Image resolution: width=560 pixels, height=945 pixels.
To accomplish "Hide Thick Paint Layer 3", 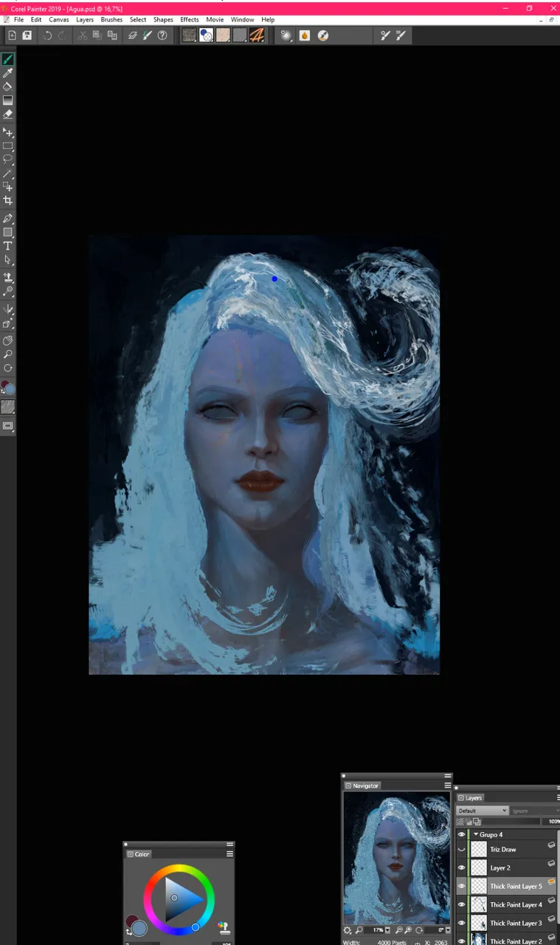I will click(462, 923).
